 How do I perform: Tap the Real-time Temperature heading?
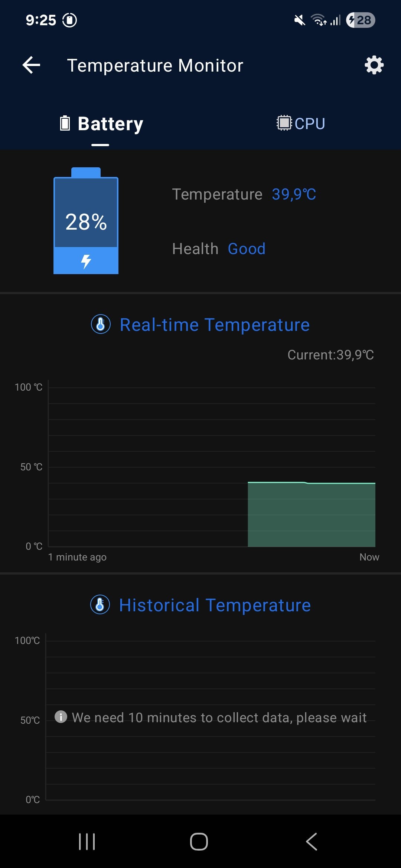215,325
